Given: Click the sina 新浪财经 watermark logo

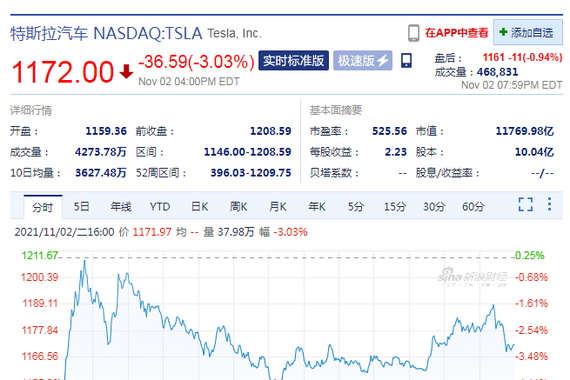Looking at the screenshot, I should click(471, 277).
